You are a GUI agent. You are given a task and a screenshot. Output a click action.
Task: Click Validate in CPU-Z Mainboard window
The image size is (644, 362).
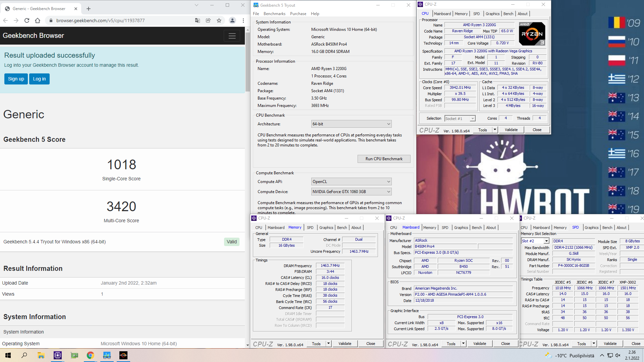point(480,344)
